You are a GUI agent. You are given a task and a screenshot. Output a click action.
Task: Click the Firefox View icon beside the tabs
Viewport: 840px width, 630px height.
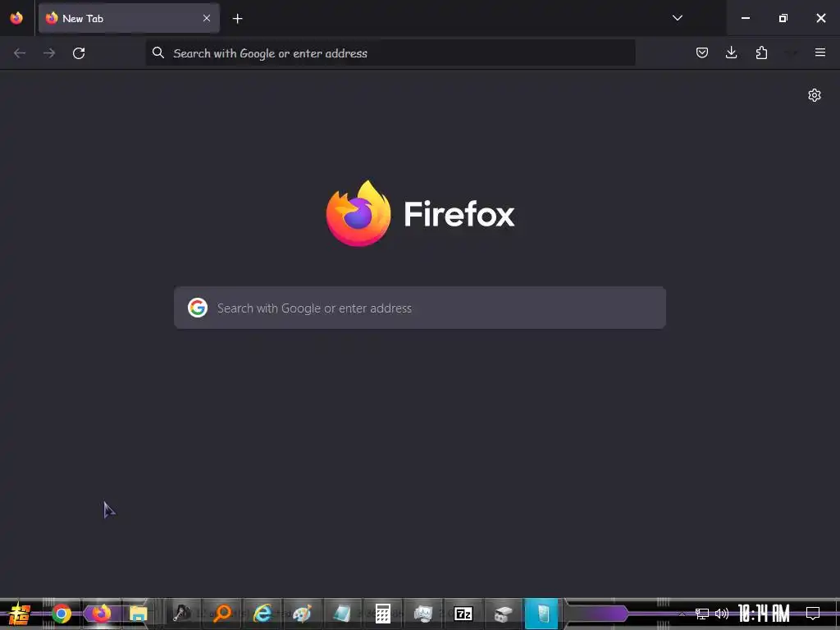coord(16,18)
